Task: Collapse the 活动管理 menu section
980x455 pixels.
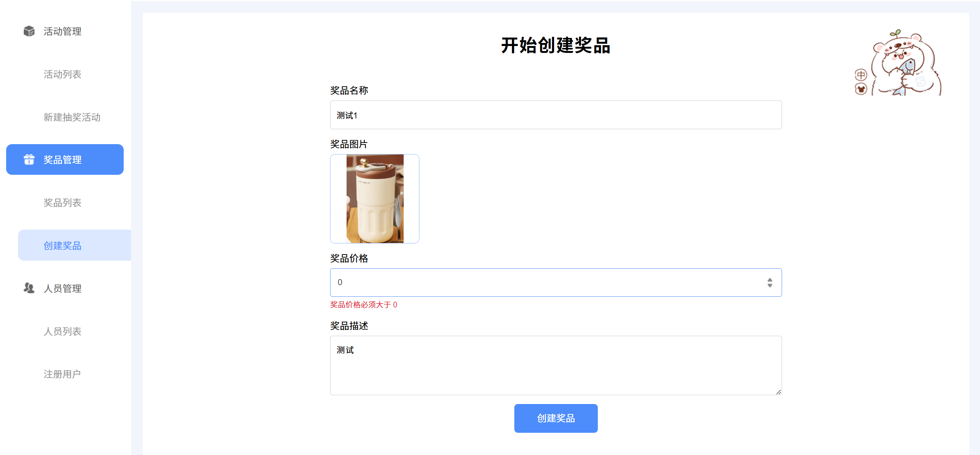Action: click(x=62, y=31)
